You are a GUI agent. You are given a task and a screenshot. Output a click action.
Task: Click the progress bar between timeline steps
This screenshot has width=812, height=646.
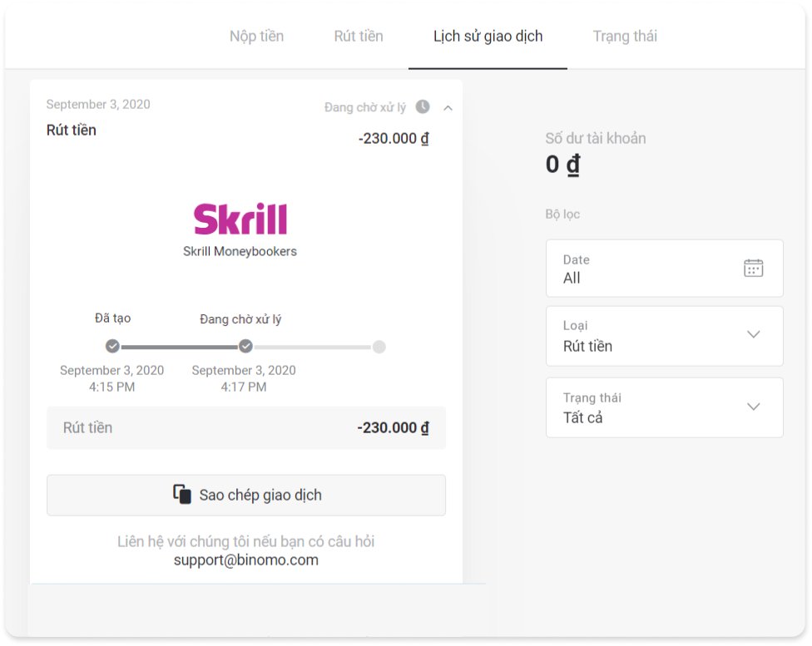coord(178,346)
